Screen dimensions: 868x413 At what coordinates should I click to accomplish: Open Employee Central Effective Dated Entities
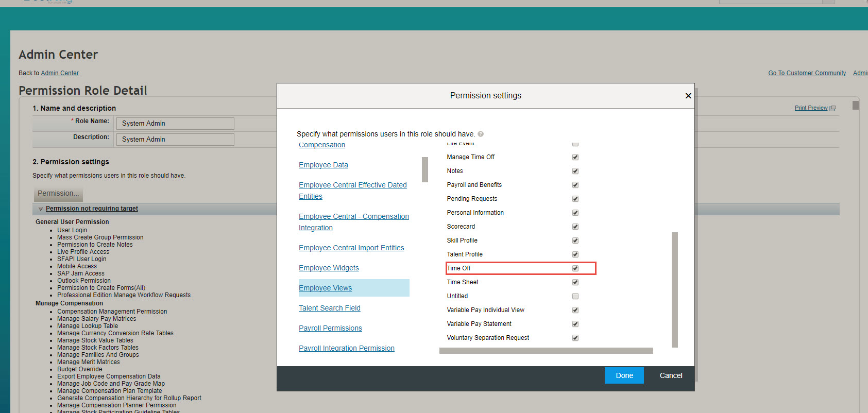353,191
